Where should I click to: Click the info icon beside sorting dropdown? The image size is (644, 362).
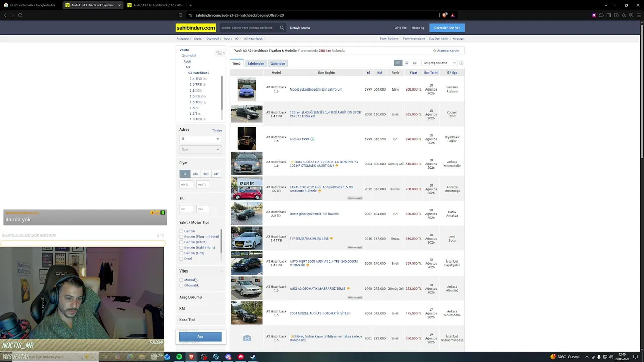pyautogui.click(x=461, y=63)
